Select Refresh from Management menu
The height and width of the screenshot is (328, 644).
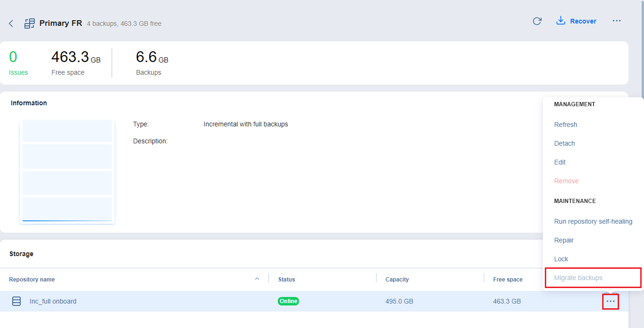pos(565,125)
